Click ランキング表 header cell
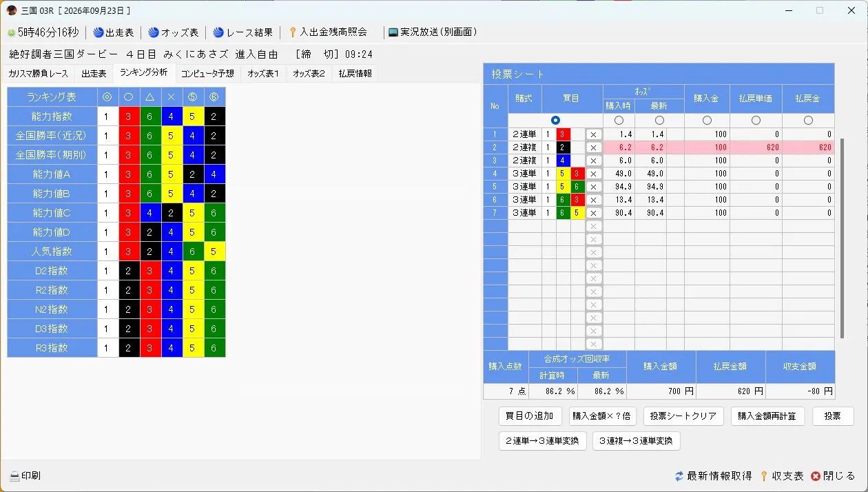868x492 pixels. (52, 97)
